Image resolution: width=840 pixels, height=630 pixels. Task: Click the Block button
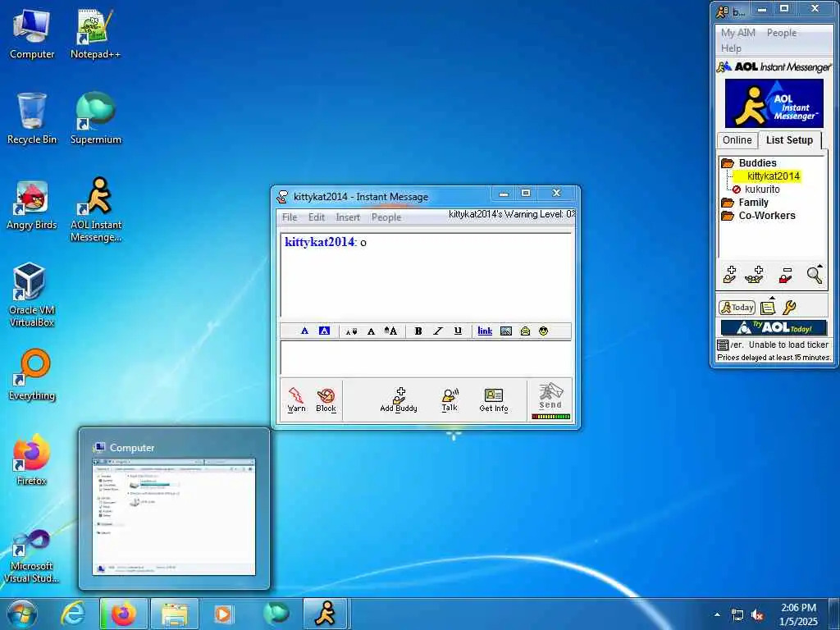tap(326, 399)
